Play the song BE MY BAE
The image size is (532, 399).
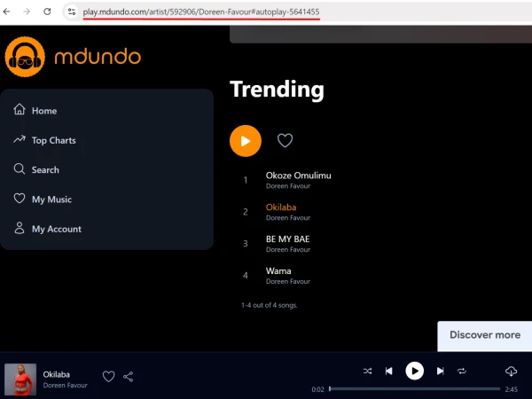pyautogui.click(x=287, y=239)
